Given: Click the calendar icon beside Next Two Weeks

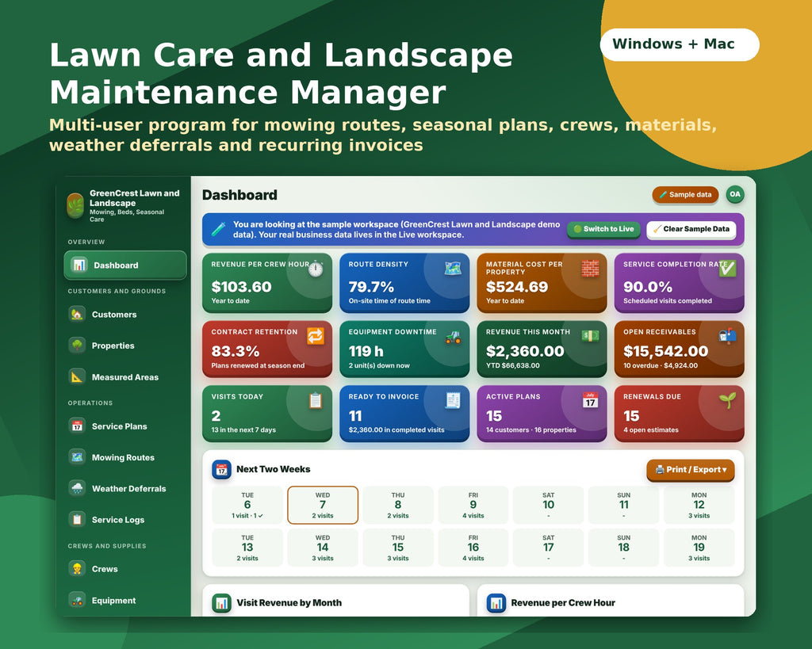Looking at the screenshot, I should click(x=222, y=469).
